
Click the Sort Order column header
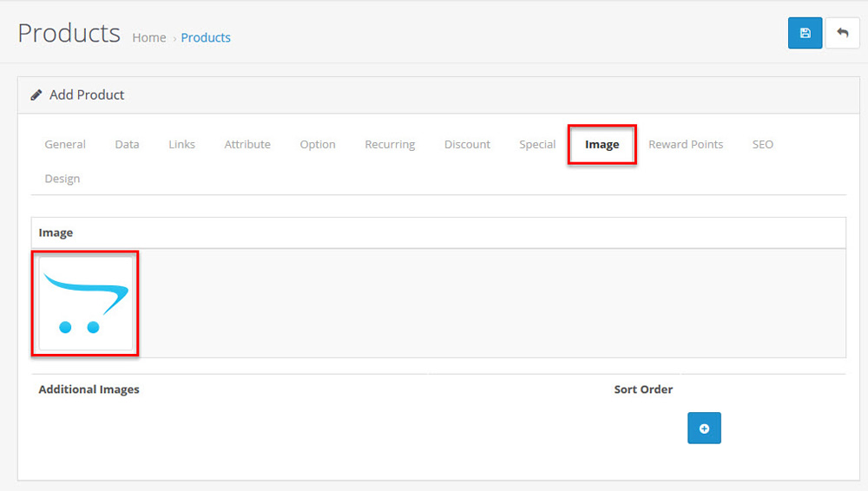click(643, 390)
